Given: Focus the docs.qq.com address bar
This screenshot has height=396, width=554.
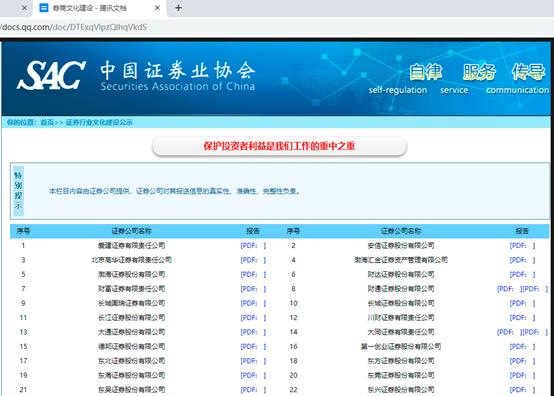Looking at the screenshot, I should tap(74, 27).
